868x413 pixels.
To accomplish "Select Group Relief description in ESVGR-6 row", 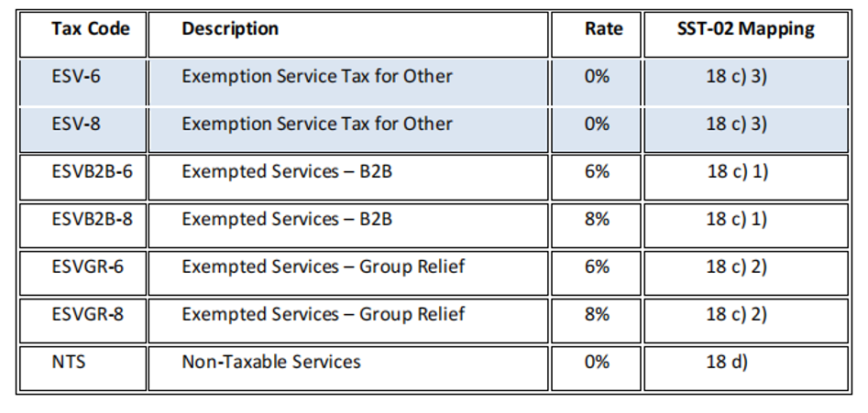I will coord(324,266).
